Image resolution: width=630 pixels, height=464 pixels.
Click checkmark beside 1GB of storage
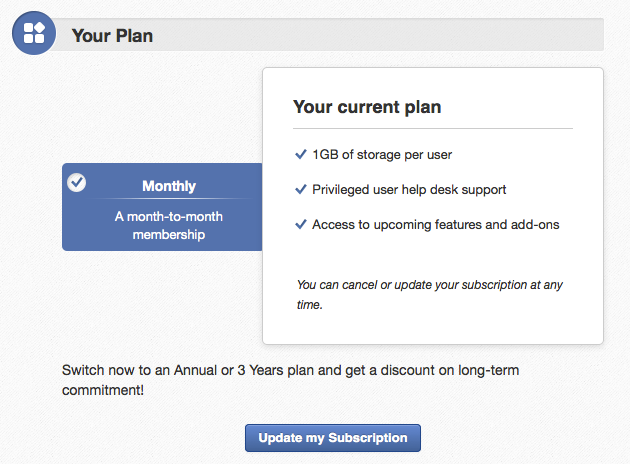[301, 154]
